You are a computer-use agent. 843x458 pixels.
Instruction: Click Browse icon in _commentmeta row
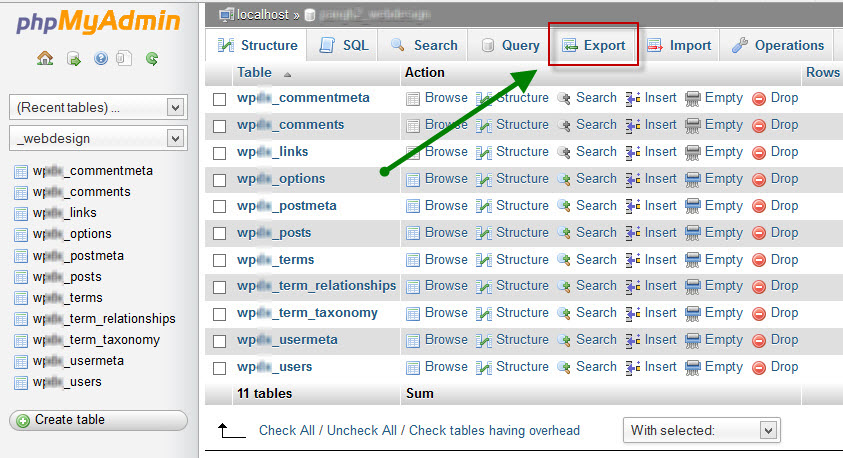tap(413, 99)
